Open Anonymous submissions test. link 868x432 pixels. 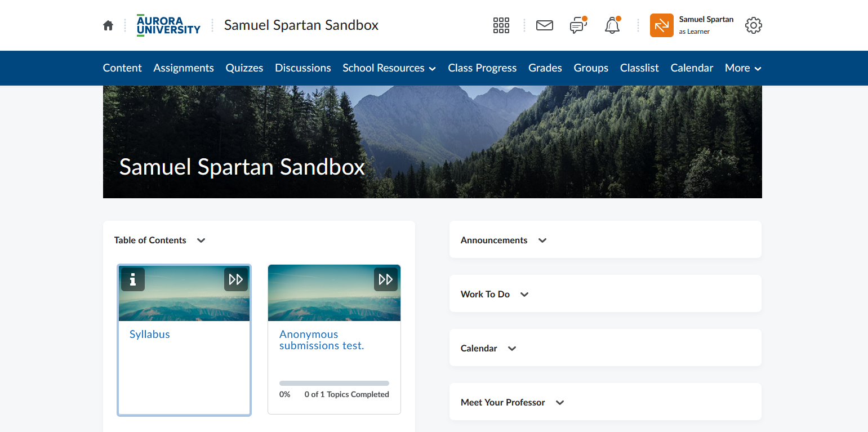[x=322, y=340]
